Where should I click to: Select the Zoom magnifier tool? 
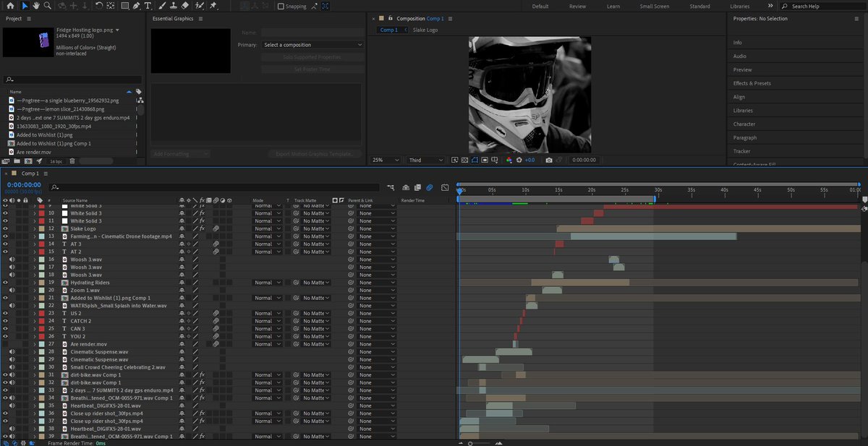point(47,6)
